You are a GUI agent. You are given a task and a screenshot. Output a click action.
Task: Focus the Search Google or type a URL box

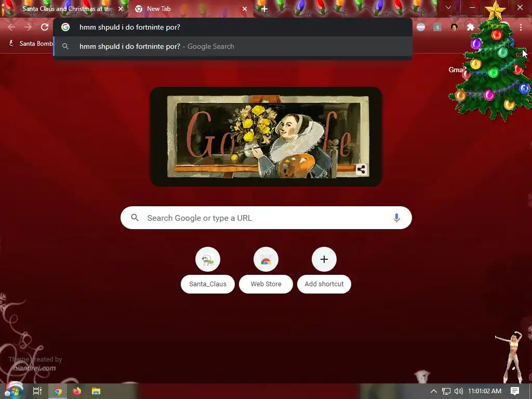pos(266,218)
